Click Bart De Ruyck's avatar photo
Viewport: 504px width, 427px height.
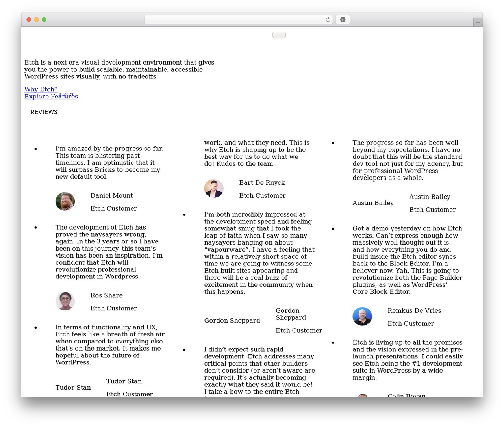[x=214, y=188]
